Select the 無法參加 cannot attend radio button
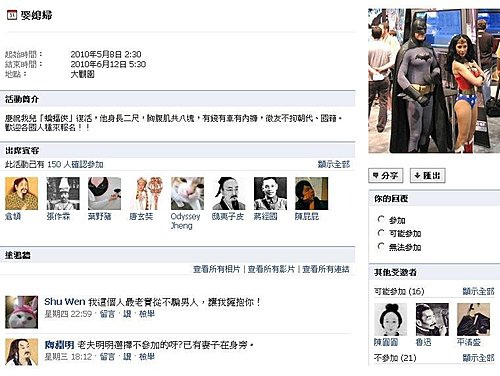 click(x=381, y=246)
